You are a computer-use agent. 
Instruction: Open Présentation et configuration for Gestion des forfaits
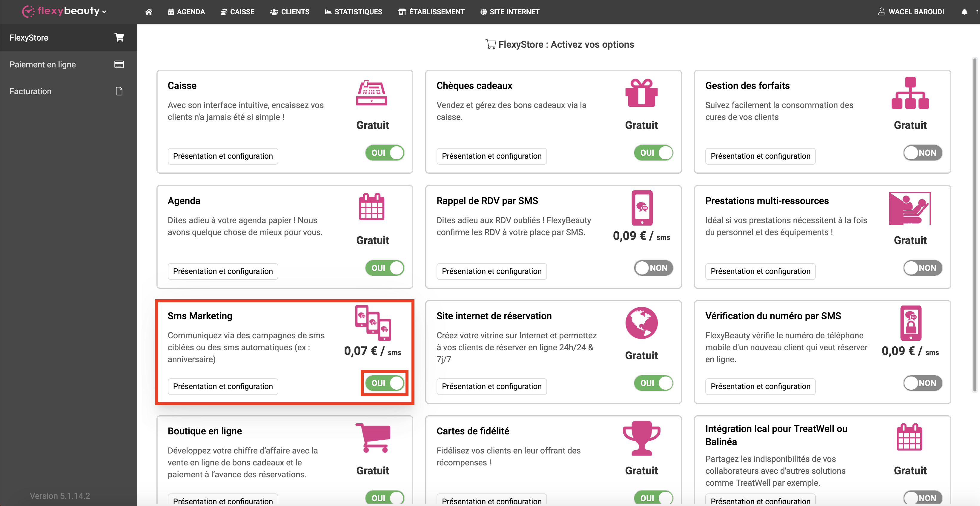tap(760, 156)
